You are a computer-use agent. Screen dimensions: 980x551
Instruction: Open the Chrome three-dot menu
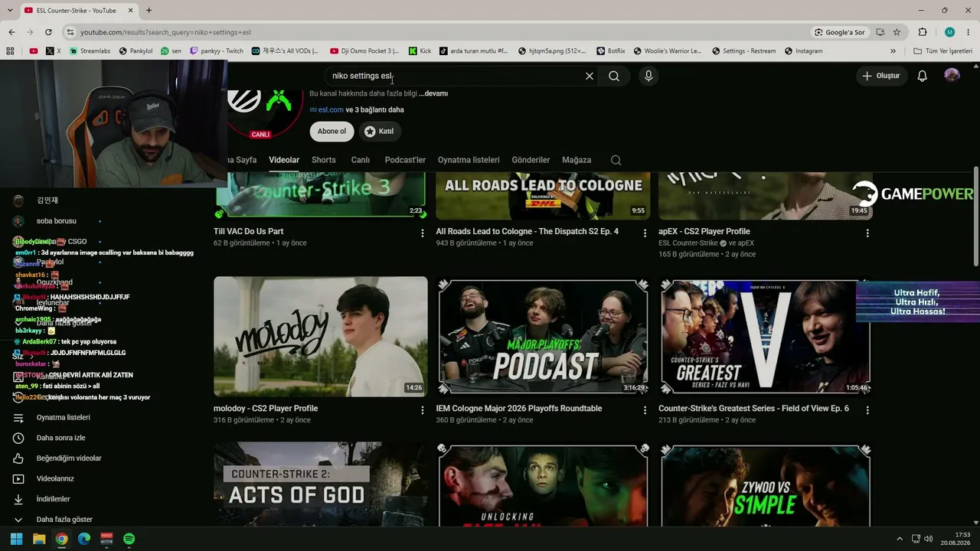tap(969, 32)
